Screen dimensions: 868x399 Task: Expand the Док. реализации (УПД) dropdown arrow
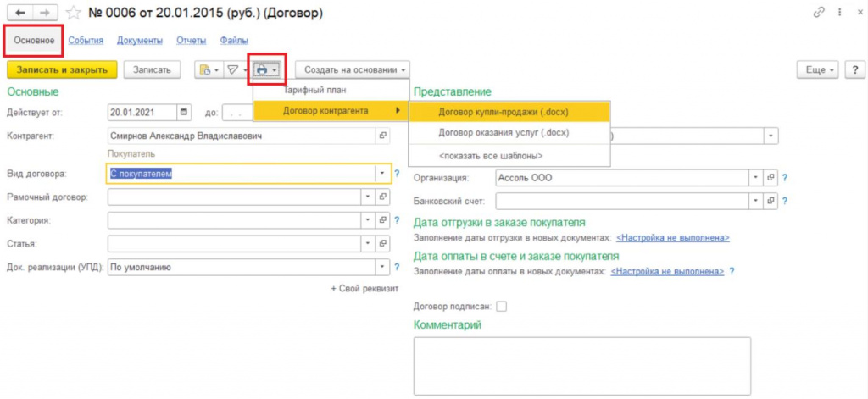382,268
